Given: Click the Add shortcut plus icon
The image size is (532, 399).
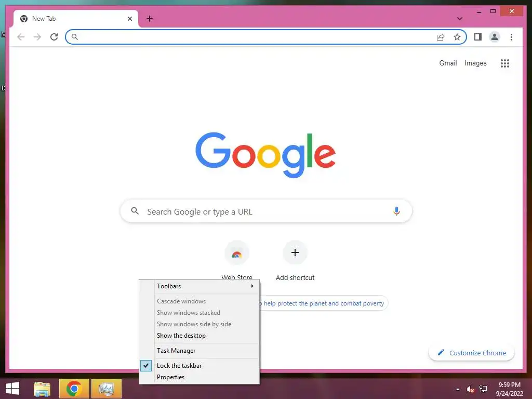Looking at the screenshot, I should click(295, 253).
